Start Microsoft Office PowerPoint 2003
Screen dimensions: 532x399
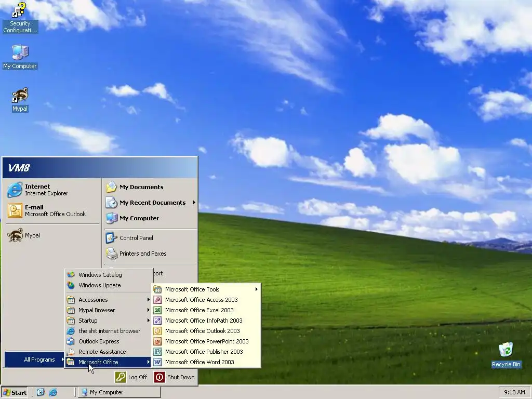(206, 341)
